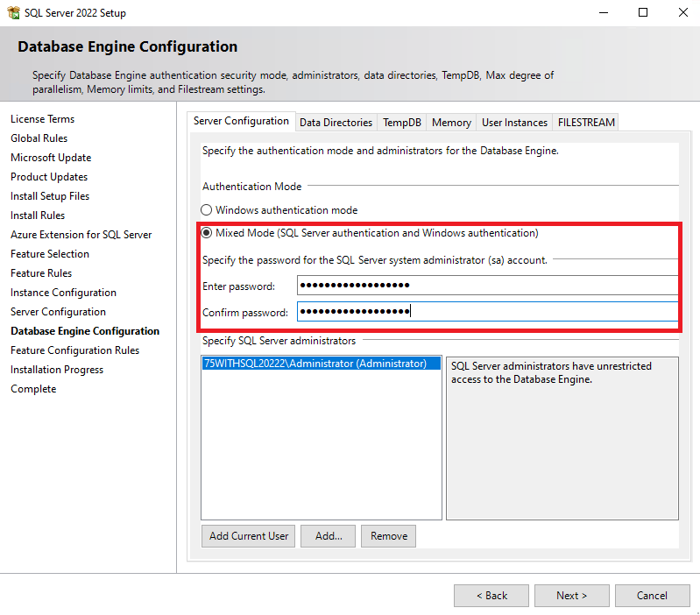Image resolution: width=700 pixels, height=615 pixels.
Task: Minimize the SQL Server Setup window
Action: pyautogui.click(x=604, y=12)
